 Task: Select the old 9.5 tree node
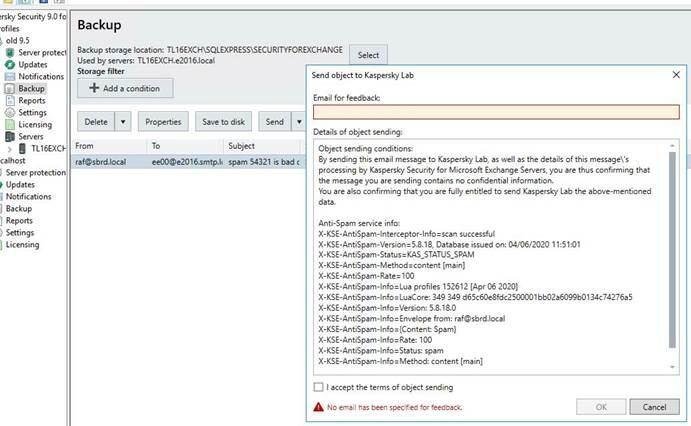pos(18,41)
